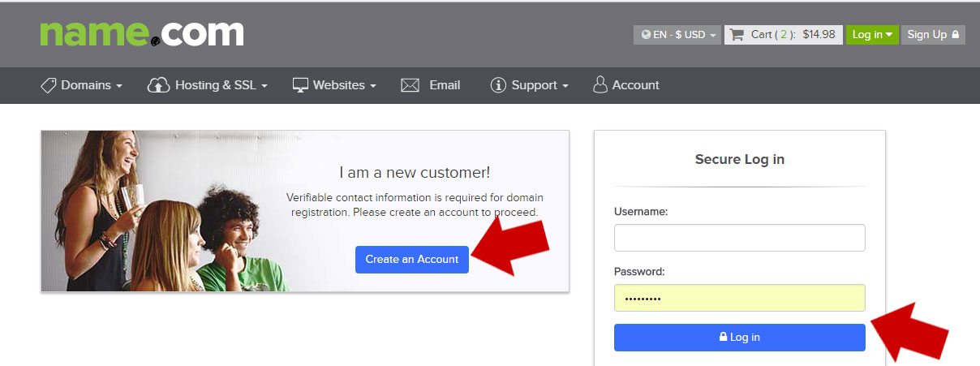Click the Create an Account button

[412, 260]
